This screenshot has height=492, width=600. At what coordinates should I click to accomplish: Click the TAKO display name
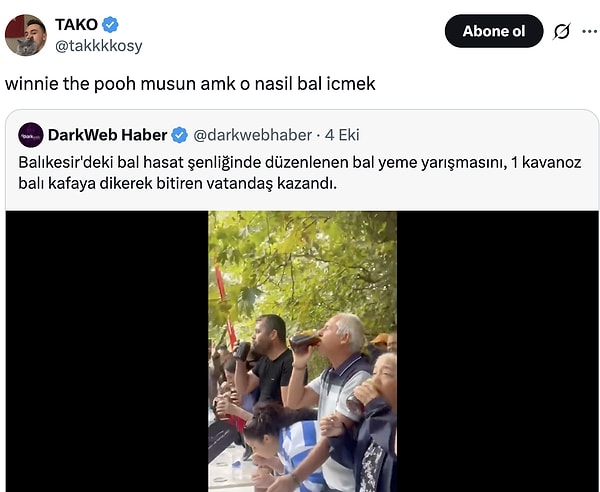pyautogui.click(x=76, y=25)
